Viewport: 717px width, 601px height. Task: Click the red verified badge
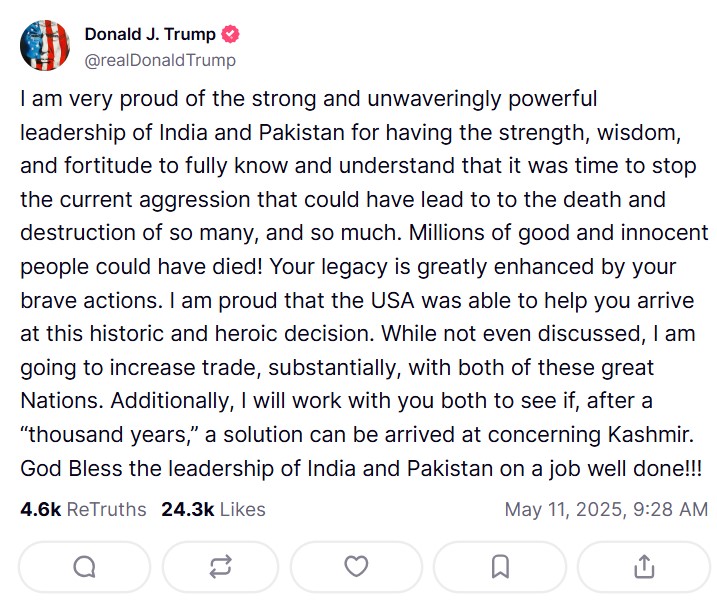pos(231,35)
